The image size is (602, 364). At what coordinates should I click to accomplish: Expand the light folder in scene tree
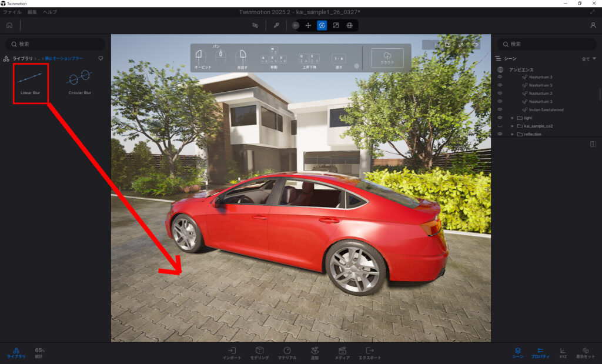pyautogui.click(x=512, y=118)
